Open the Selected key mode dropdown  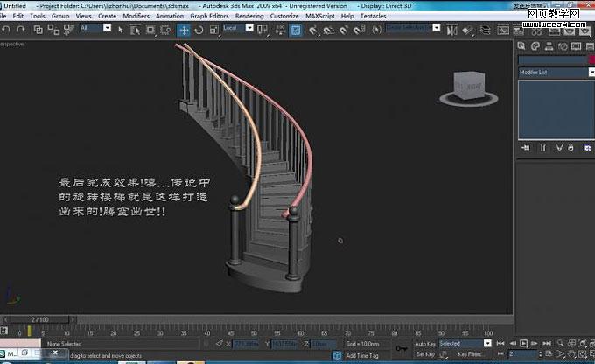pyautogui.click(x=487, y=344)
